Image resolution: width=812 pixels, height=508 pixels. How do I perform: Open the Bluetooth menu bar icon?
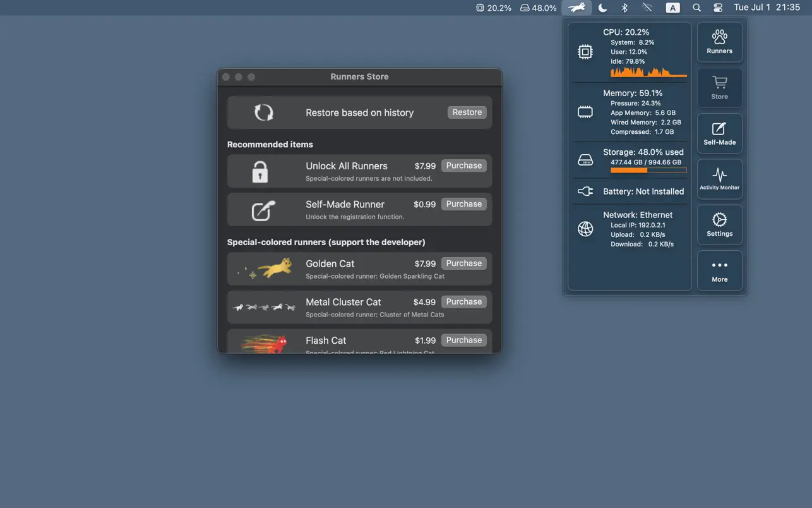pyautogui.click(x=624, y=8)
